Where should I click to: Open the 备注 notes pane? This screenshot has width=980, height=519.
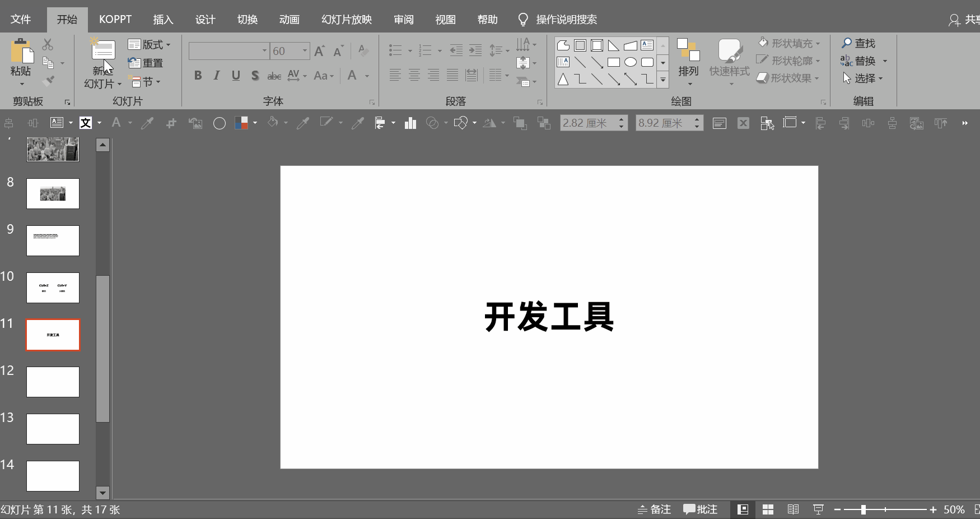[654, 509]
